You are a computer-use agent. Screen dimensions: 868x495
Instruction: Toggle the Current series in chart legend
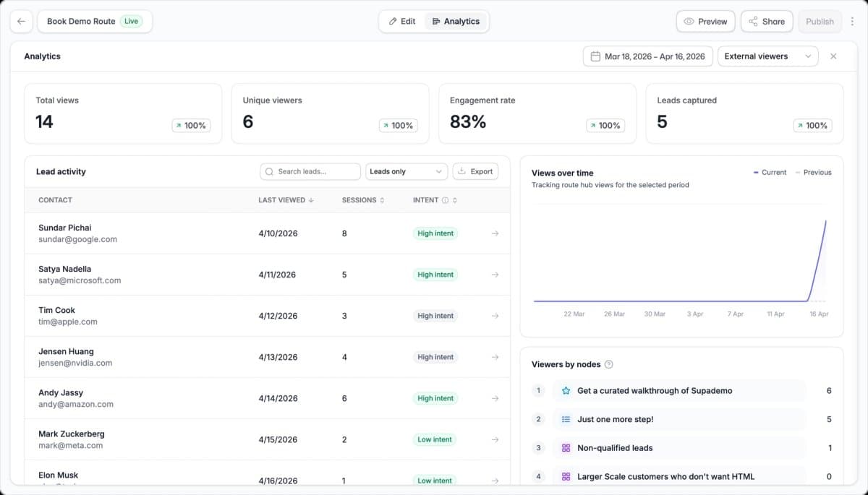coord(770,173)
